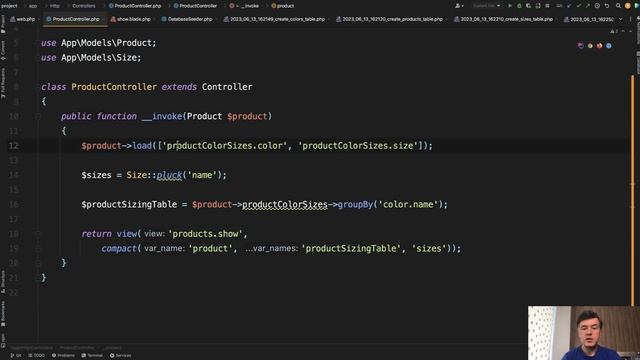
Task: Click the 'productColorSizes' property on line 16
Action: [x=284, y=204]
